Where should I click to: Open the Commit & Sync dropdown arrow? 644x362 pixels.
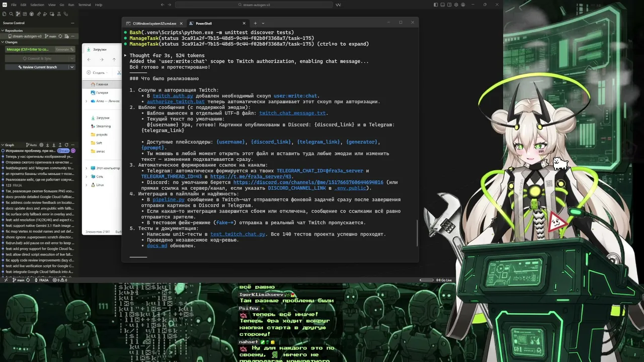pos(72,58)
